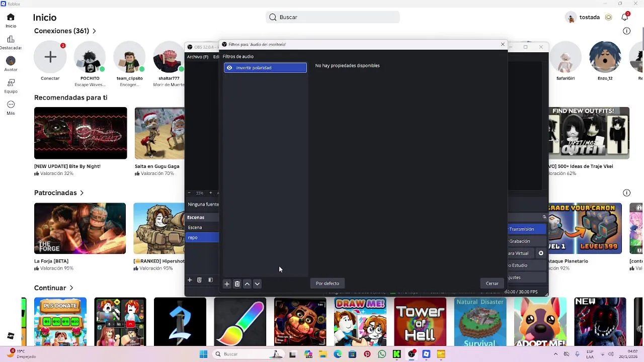
Task: Open Robux icon next to tostada
Action: (608, 17)
